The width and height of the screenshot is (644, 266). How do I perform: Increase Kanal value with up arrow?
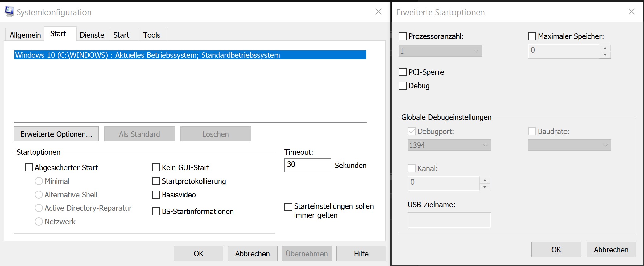tap(485, 180)
